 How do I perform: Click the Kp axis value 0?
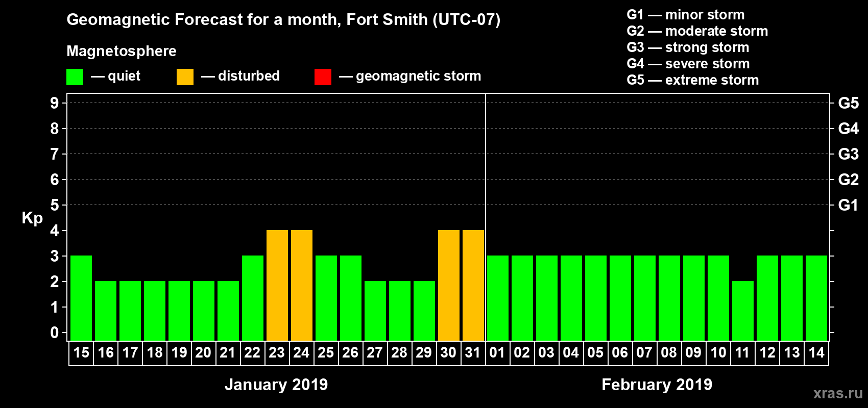tap(55, 333)
